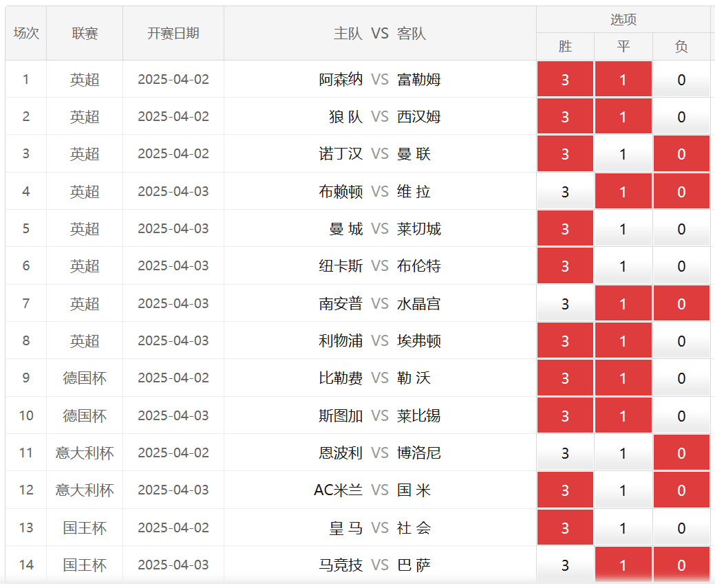Image resolution: width=715 pixels, height=588 pixels.
Task: Toggle loss option 0 for 马竞技 VS 巴萨
Action: 681,565
